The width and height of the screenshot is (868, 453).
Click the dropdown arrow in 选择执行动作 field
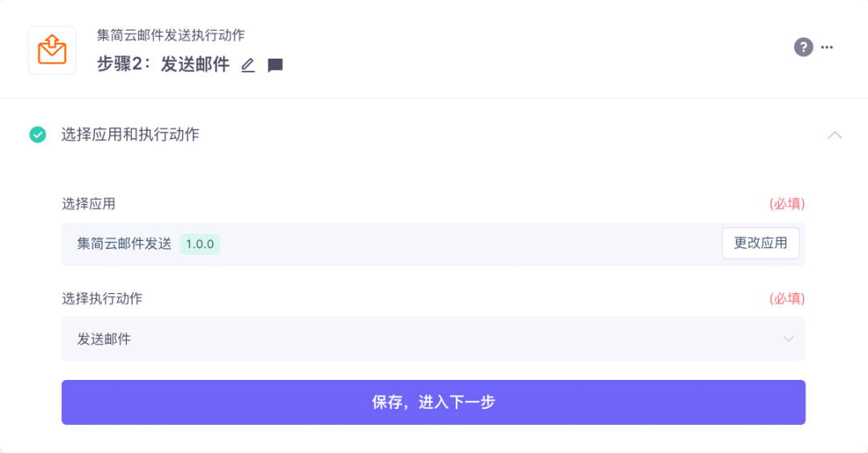(788, 339)
